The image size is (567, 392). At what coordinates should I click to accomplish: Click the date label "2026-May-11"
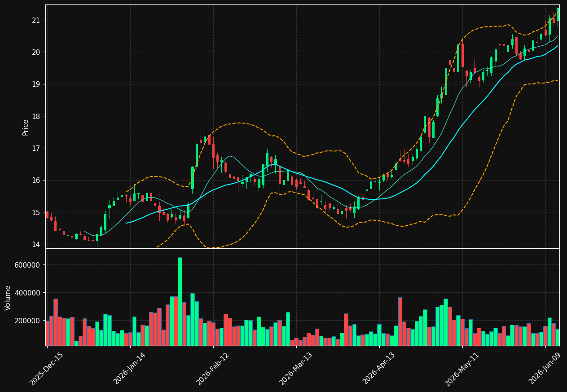462,369
